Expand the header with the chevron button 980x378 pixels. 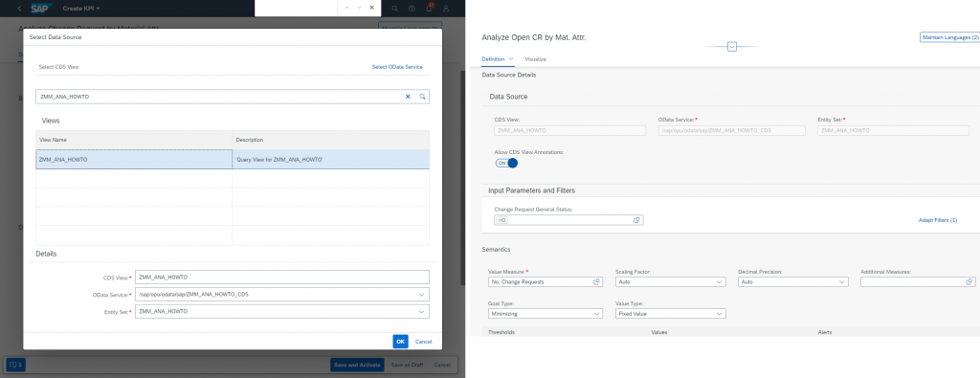(732, 47)
